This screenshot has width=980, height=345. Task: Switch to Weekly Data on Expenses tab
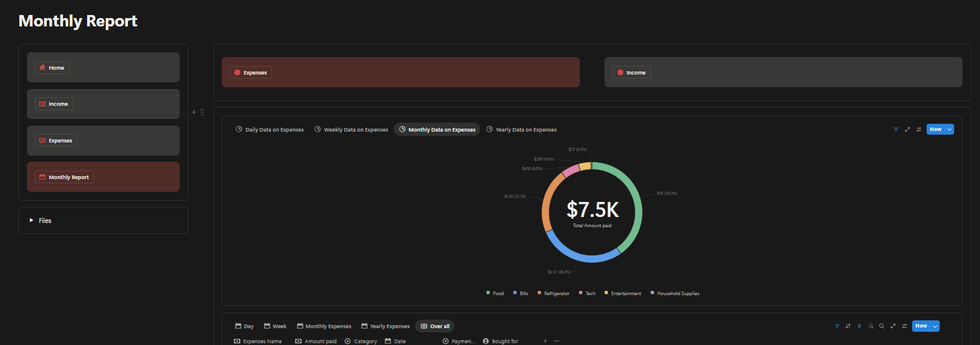coord(352,130)
